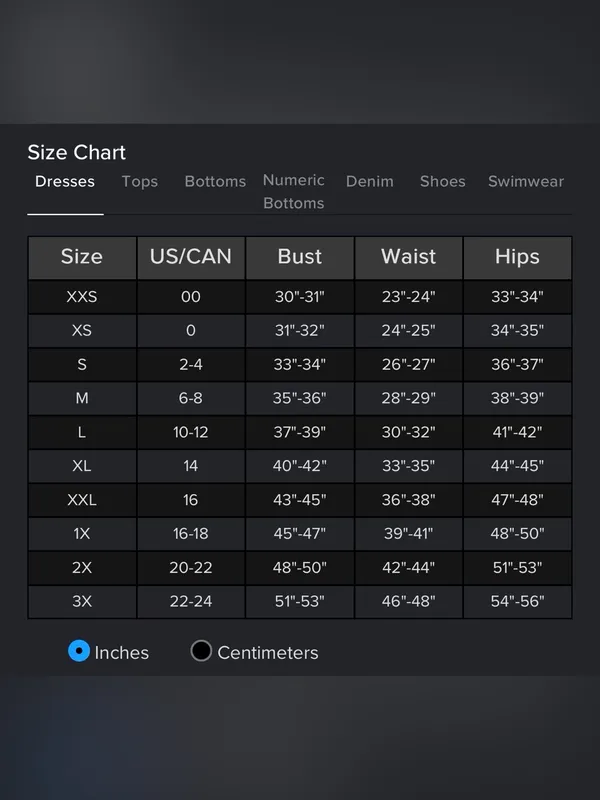The height and width of the screenshot is (800, 600).
Task: Click the XXS size cell
Action: [x=82, y=297]
